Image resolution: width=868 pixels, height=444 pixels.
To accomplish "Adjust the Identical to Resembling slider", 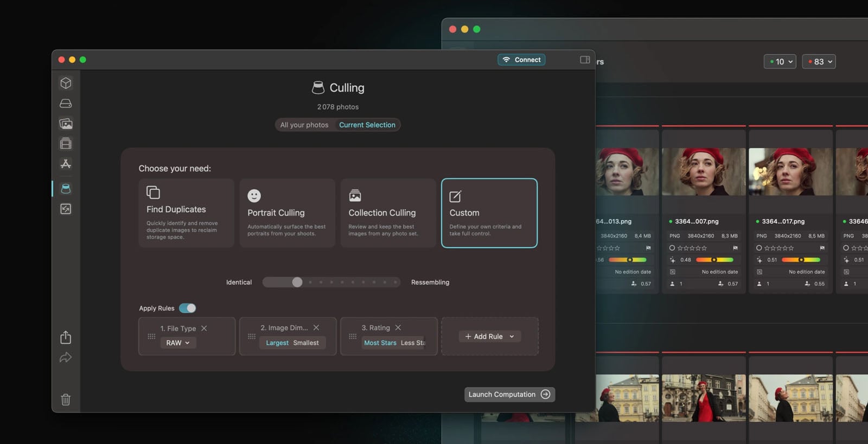I will point(297,282).
